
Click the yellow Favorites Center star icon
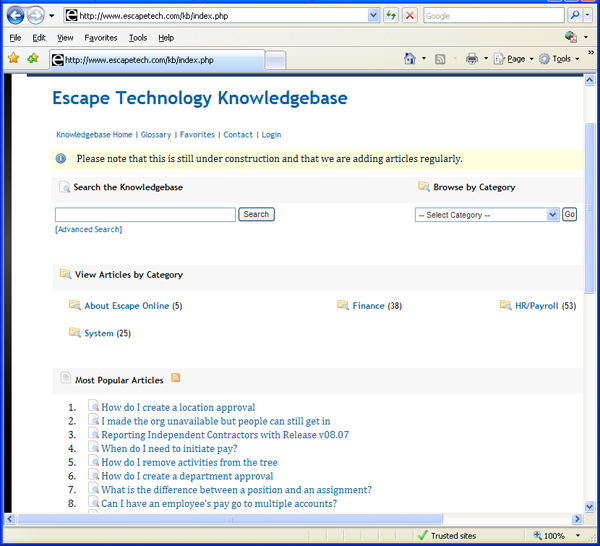[x=13, y=58]
